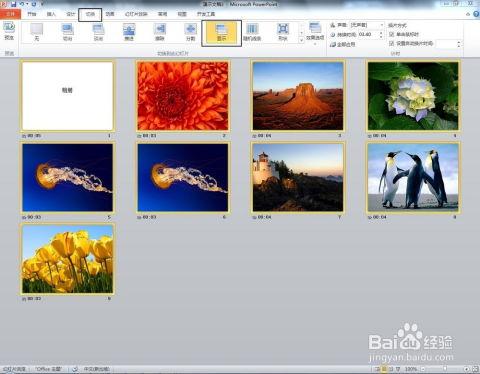Image resolution: width=480 pixels, height=374 pixels.
Task: Select the hydrangea flower slide thumbnail
Action: (413, 96)
